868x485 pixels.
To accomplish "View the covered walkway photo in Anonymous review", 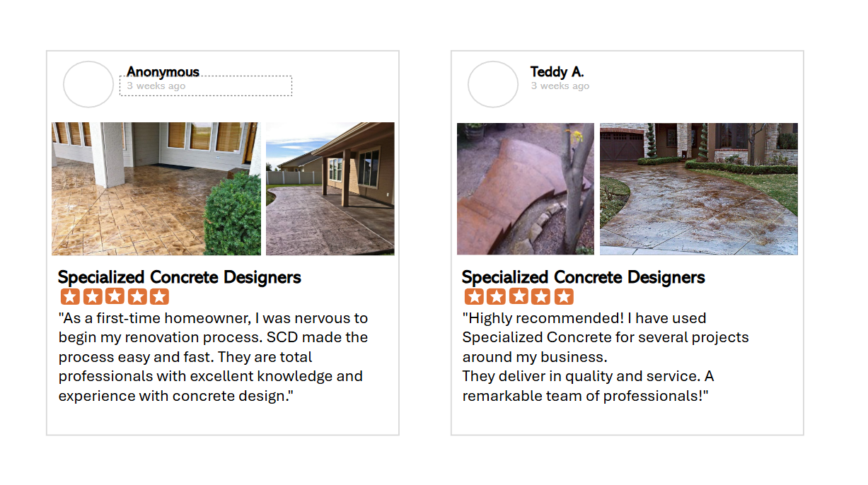I will click(x=330, y=188).
